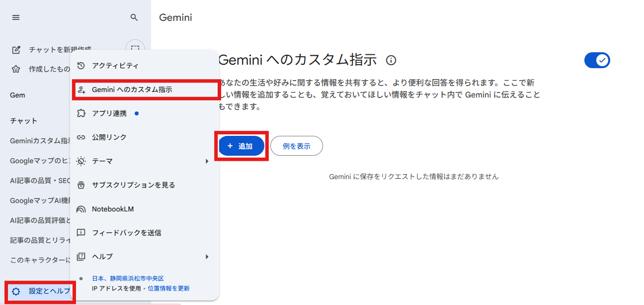Click the info icon beside the heading
The height and width of the screenshot is (305, 644).
(x=392, y=60)
